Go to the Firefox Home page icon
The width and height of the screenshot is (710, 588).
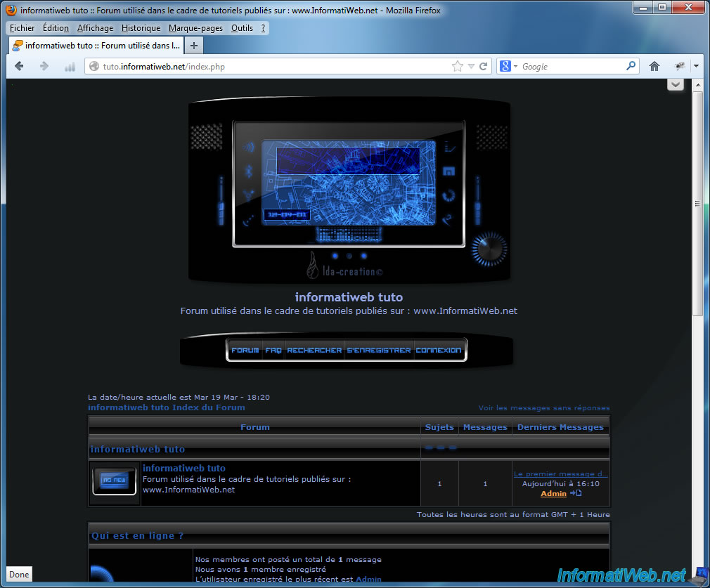654,67
